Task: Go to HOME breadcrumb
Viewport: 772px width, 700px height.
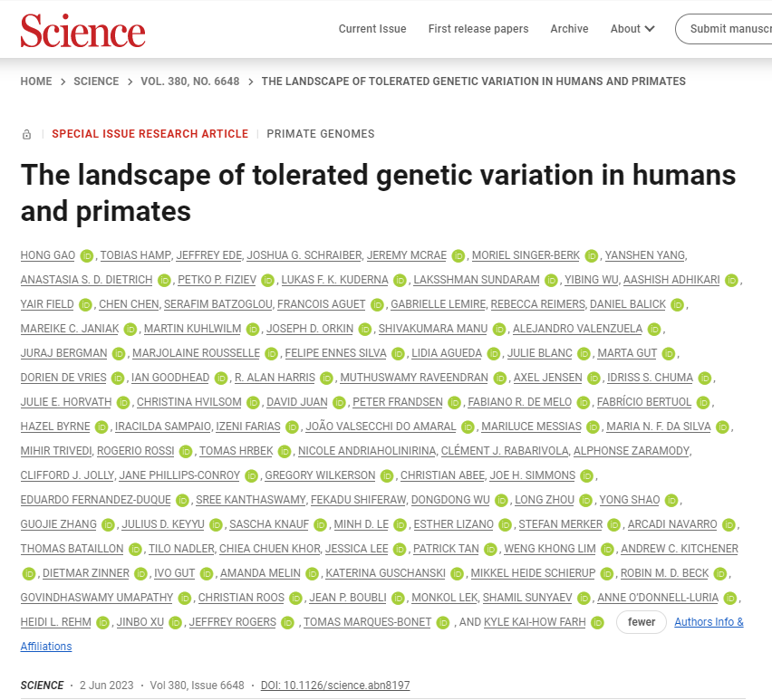Action: coord(36,82)
